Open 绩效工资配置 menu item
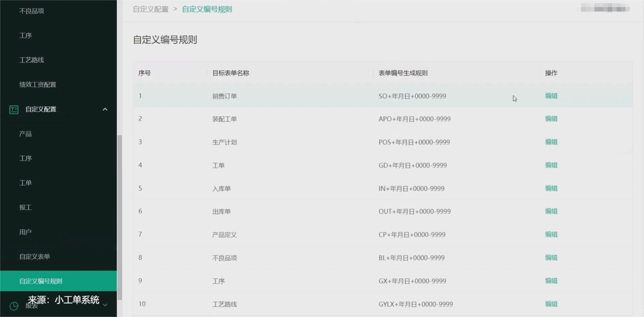 coord(37,85)
